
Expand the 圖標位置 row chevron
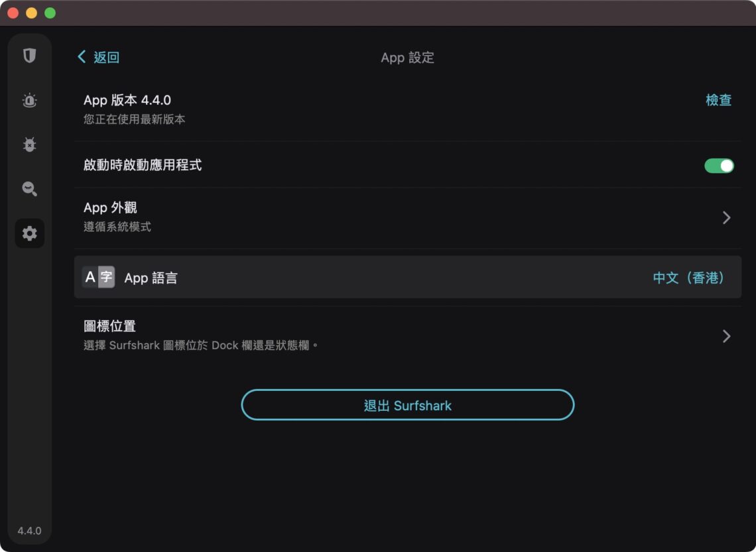(725, 336)
